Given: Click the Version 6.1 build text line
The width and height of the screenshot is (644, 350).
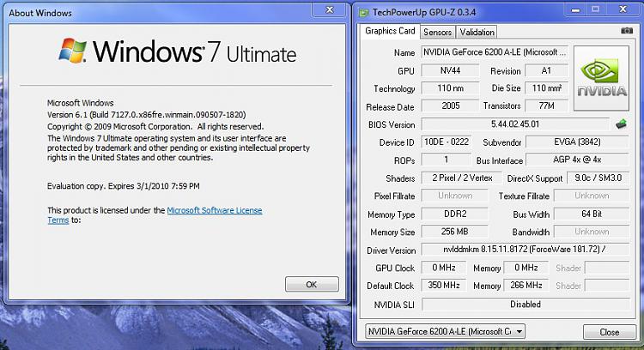Looking at the screenshot, I should click(147, 114).
